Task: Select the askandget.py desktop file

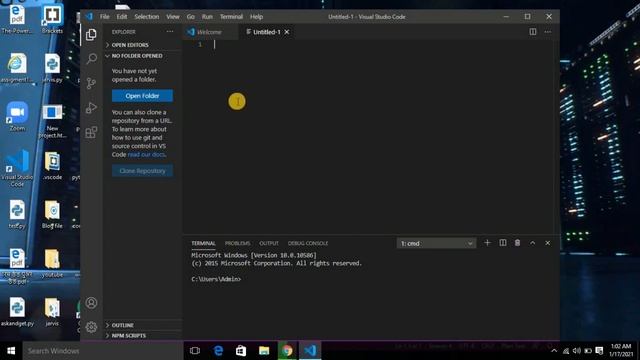Action: pos(17,312)
